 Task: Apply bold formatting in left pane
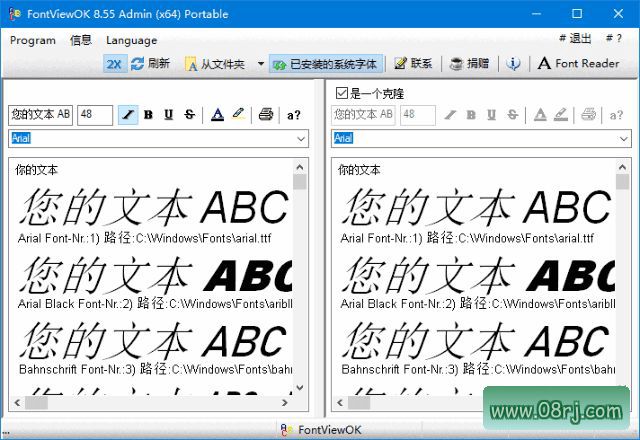click(148, 115)
